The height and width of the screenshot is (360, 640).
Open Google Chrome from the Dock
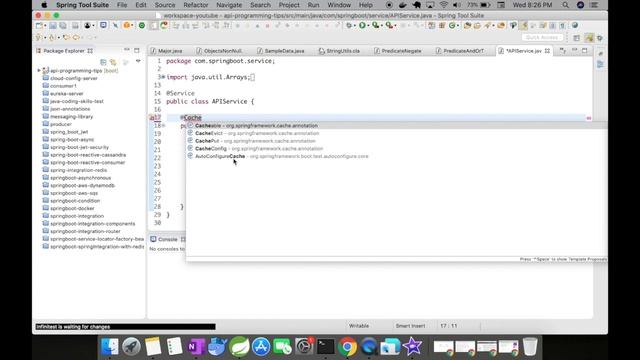[x=347, y=347]
